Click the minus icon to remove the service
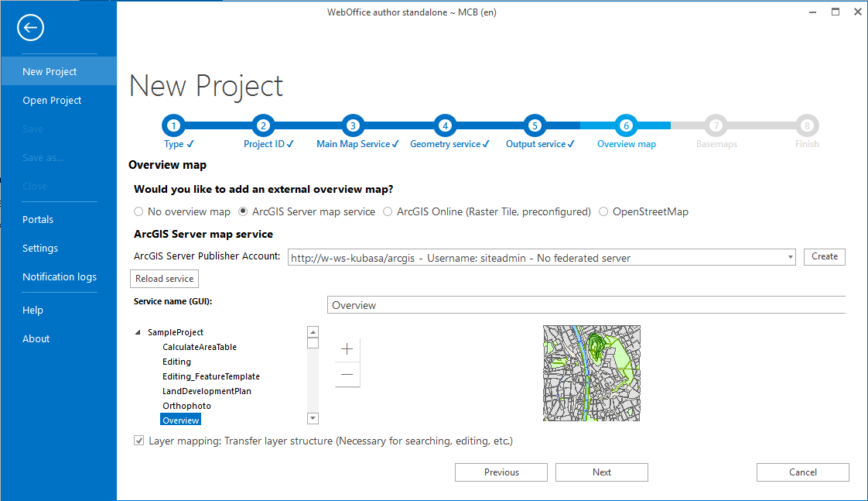The width and height of the screenshot is (868, 501). pyautogui.click(x=347, y=375)
